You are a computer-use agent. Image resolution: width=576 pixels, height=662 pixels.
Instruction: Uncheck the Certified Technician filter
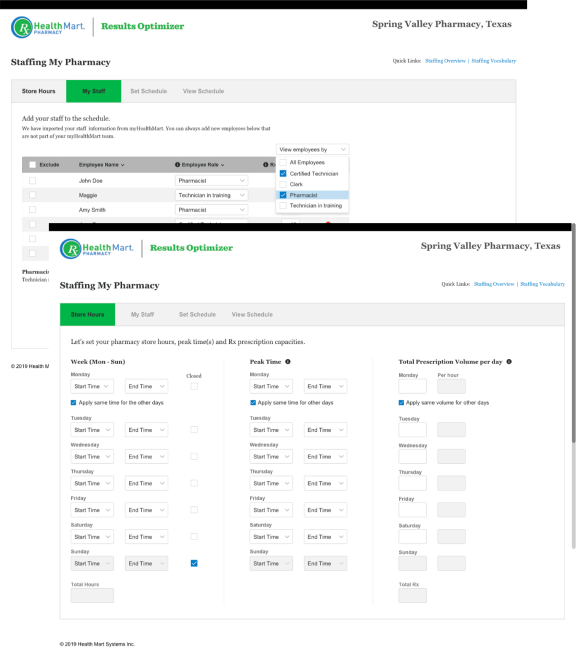283,174
